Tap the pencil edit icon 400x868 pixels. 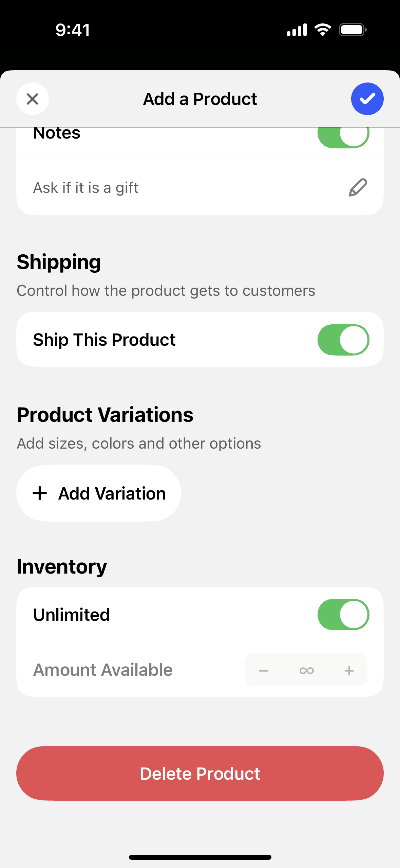coord(358,187)
